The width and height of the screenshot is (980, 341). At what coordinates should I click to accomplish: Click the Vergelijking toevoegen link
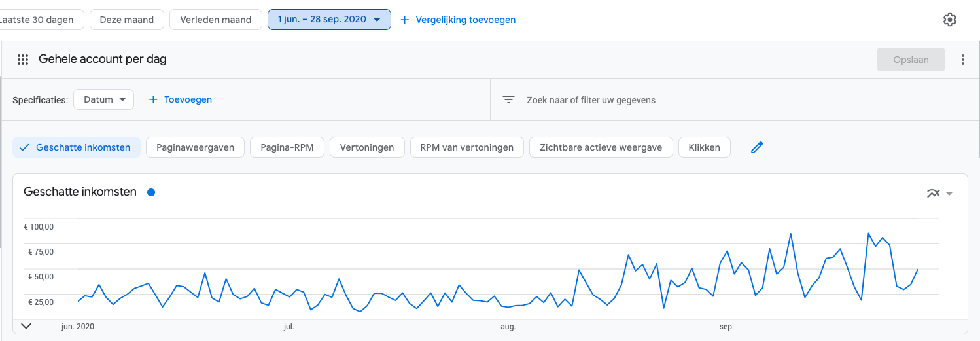466,20
